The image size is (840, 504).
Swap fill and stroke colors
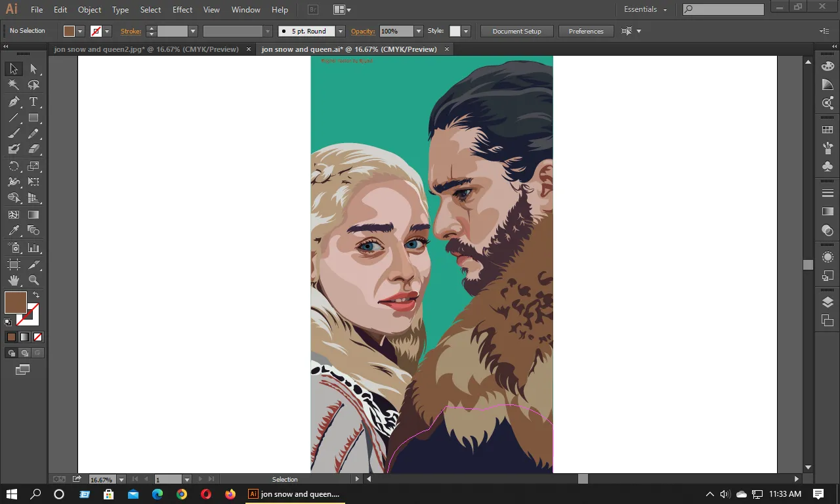click(36, 295)
